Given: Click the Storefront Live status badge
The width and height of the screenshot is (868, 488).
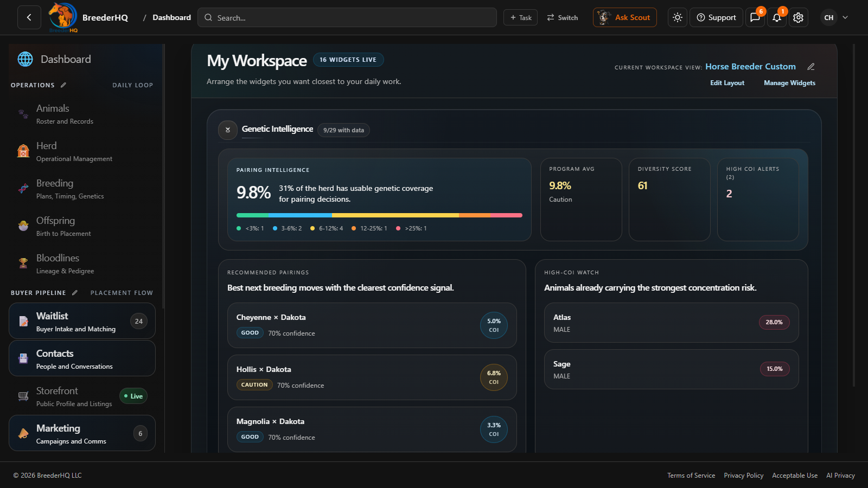Looking at the screenshot, I should 133,396.
